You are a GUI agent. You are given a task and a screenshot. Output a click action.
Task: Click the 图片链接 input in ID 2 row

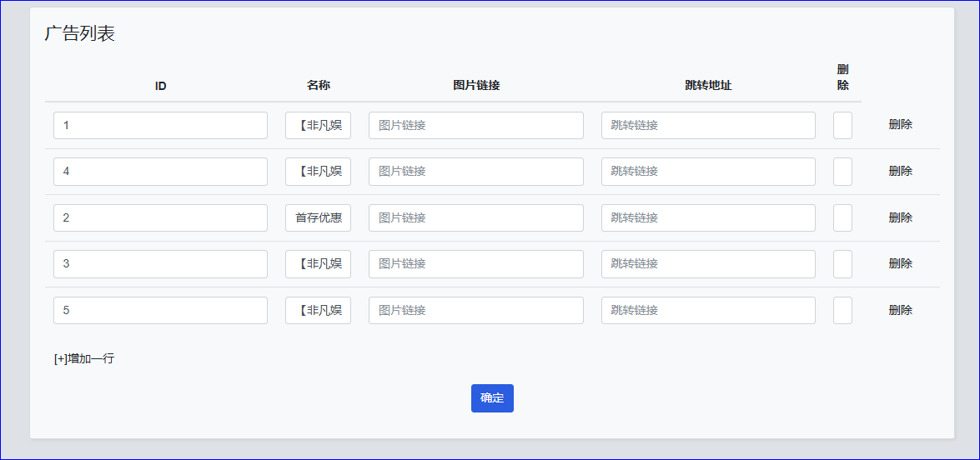coord(475,218)
